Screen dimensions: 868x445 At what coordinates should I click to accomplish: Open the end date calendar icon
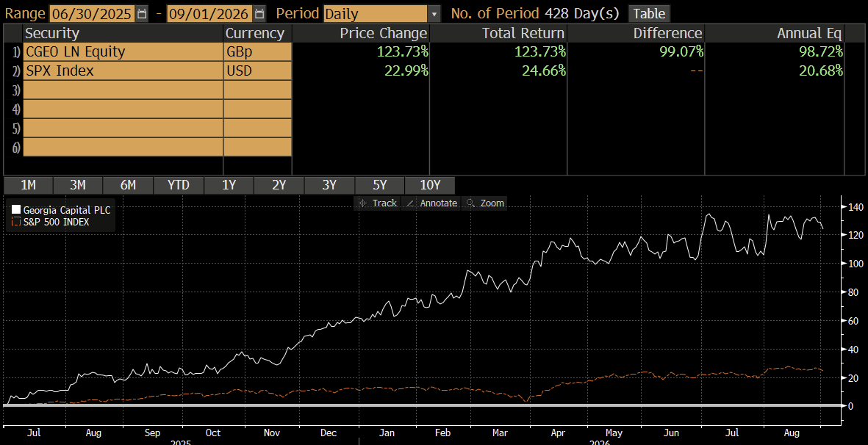tap(259, 13)
